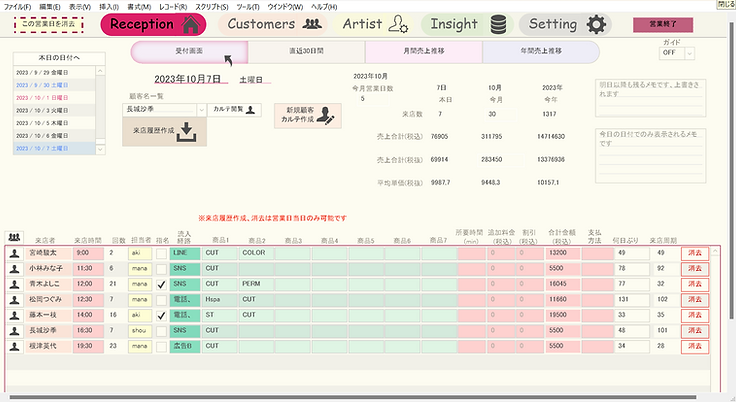Click the 営業終了 button
This screenshot has height=402, width=736.
pyautogui.click(x=663, y=24)
